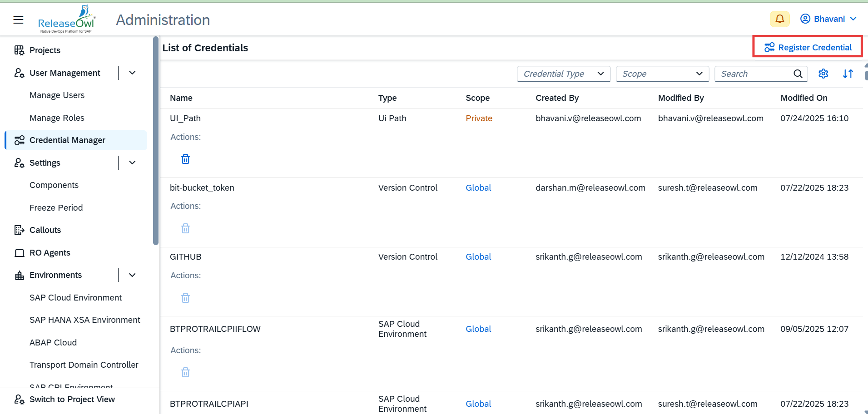Viewport: 868px width, 414px height.
Task: Open the Scope filter dropdown
Action: pyautogui.click(x=662, y=74)
